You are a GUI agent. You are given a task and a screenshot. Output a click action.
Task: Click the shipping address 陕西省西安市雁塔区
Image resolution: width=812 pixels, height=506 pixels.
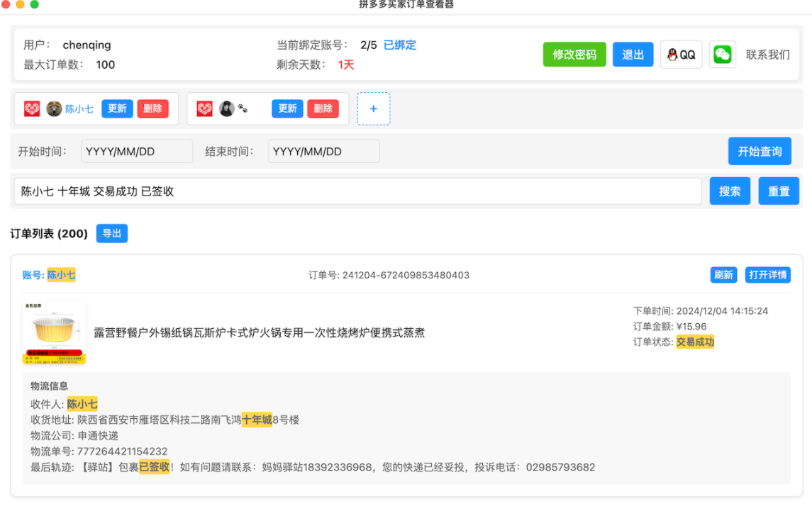point(189,420)
